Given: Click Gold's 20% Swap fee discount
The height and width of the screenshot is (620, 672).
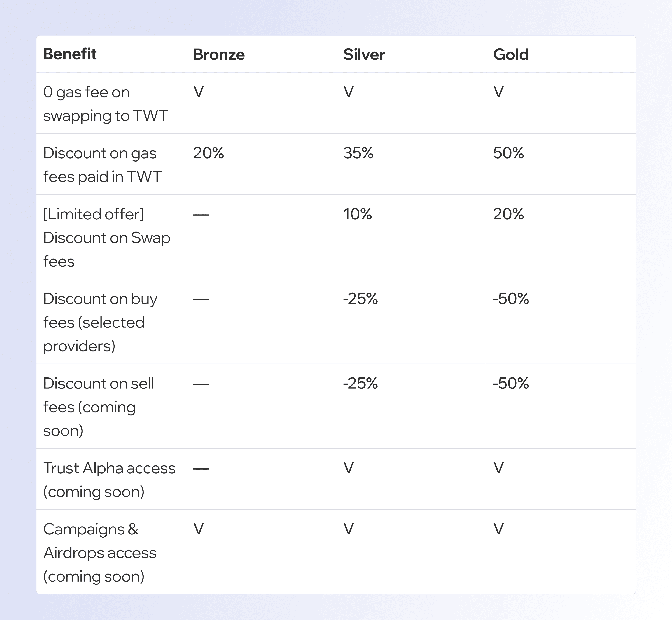Looking at the screenshot, I should pos(508,214).
